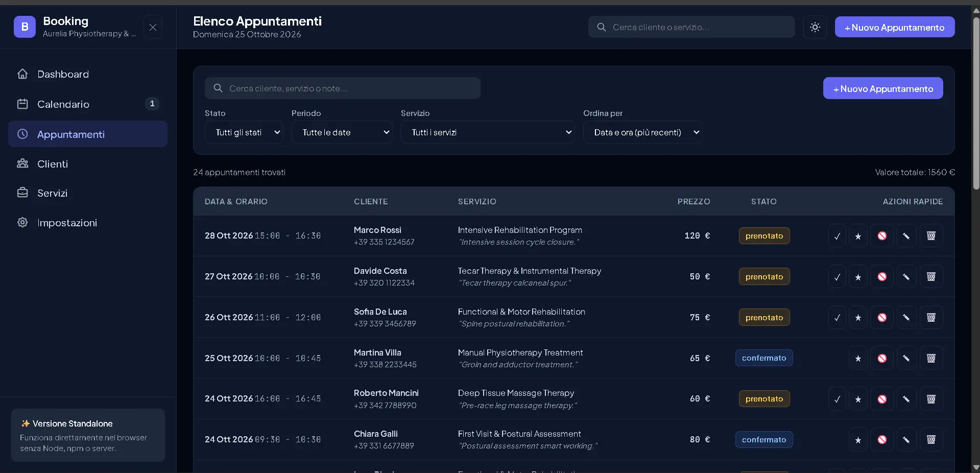Image resolution: width=980 pixels, height=473 pixels.
Task: Open the Stato filter dropdown
Action: coord(244,132)
